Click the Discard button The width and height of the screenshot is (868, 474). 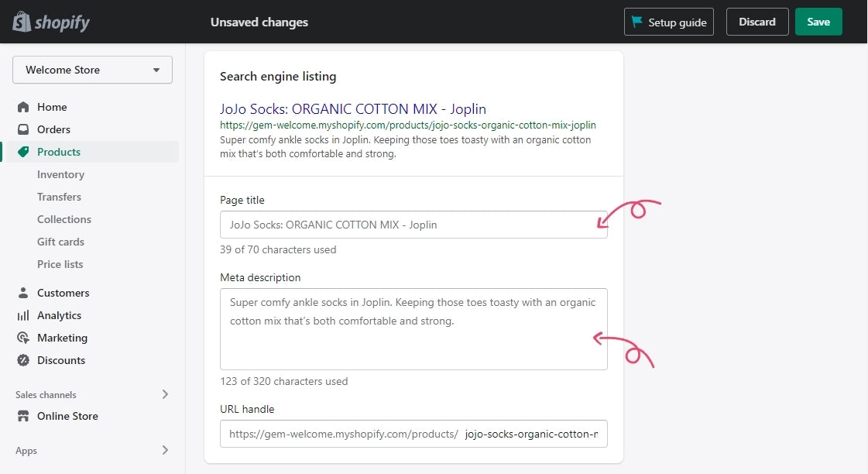(757, 22)
